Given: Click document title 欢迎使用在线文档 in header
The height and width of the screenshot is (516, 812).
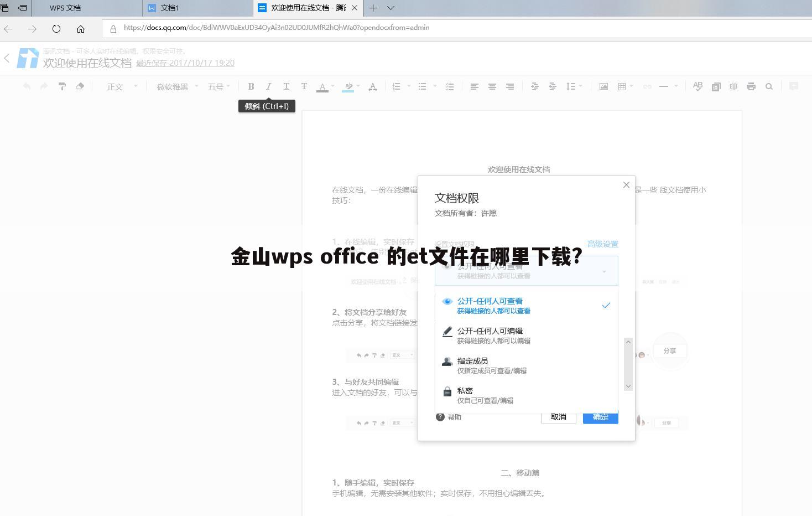Looking at the screenshot, I should tap(87, 63).
